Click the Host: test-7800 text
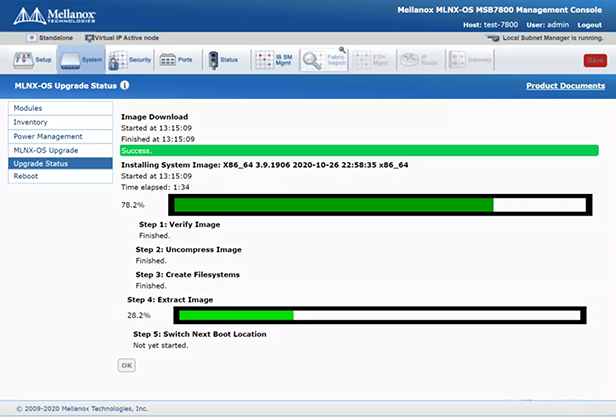Image resolution: width=616 pixels, height=417 pixels. pyautogui.click(x=490, y=25)
